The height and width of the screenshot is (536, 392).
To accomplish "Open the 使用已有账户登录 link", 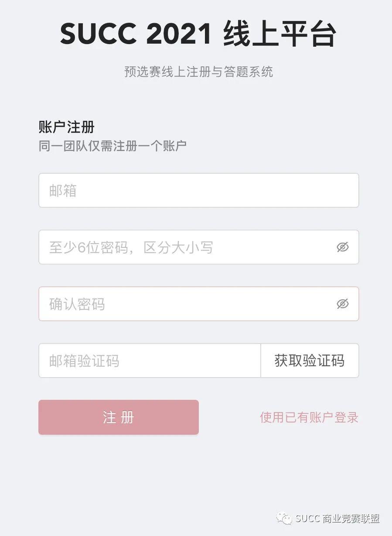I will [x=309, y=417].
